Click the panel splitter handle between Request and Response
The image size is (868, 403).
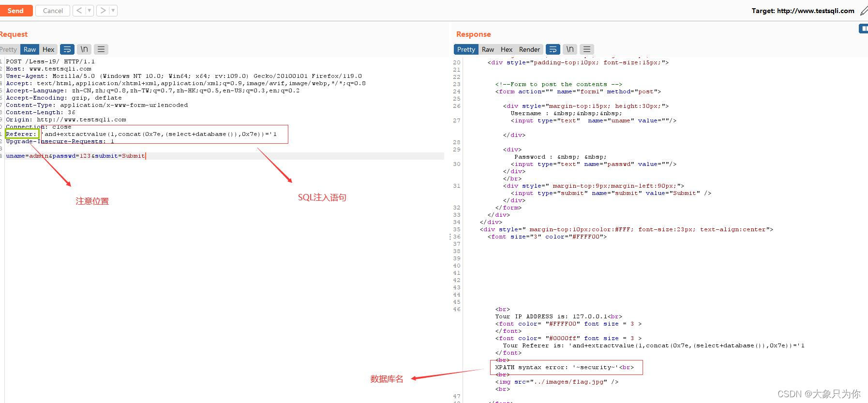449,237
